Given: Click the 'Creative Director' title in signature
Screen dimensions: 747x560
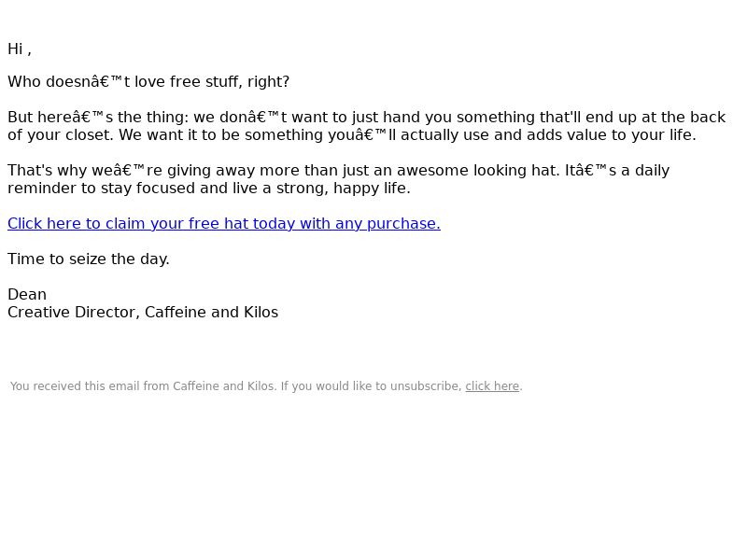Looking at the screenshot, I should [x=74, y=313].
